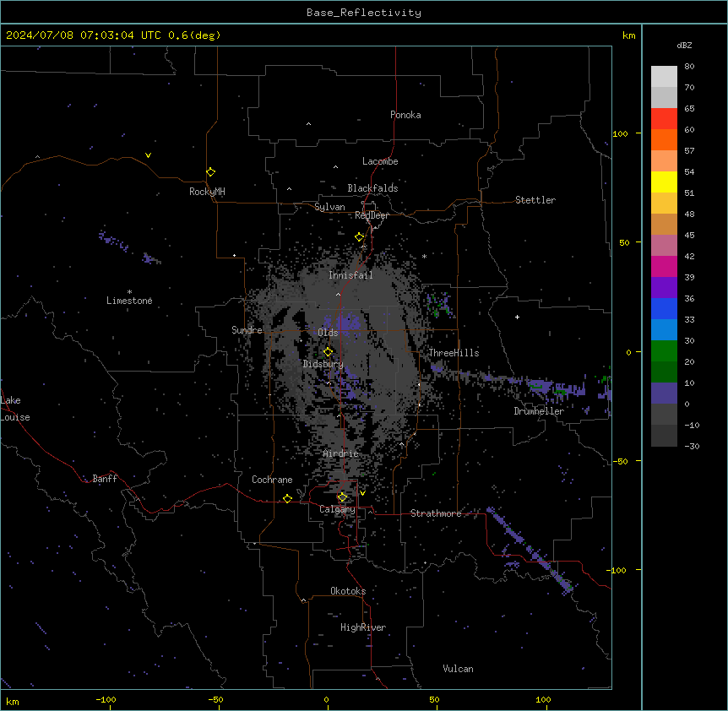The width and height of the screenshot is (728, 711).
Task: Select the red 65-60 dBZ legend swatch
Action: click(664, 119)
